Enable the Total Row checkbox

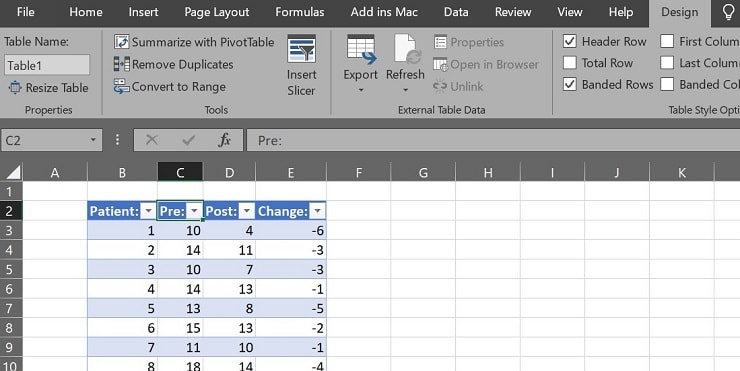point(570,63)
